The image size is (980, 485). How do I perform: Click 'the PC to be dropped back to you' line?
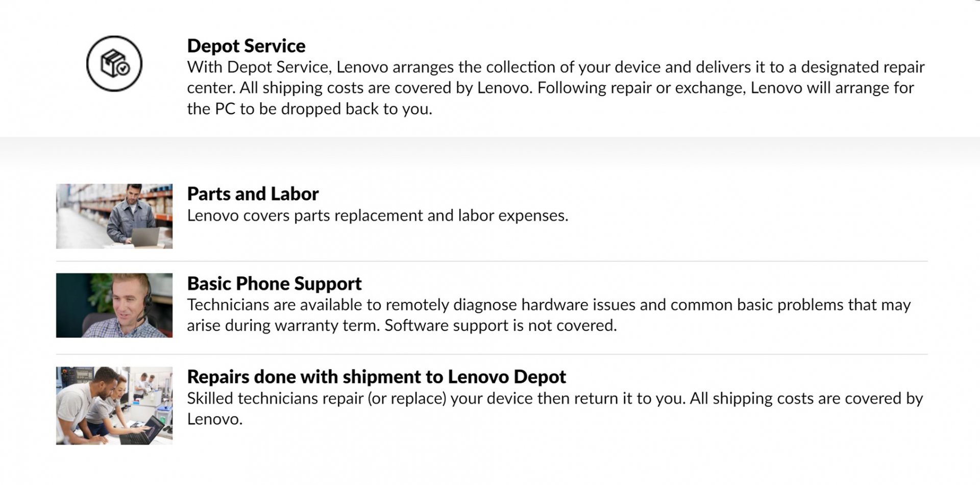[x=309, y=109]
